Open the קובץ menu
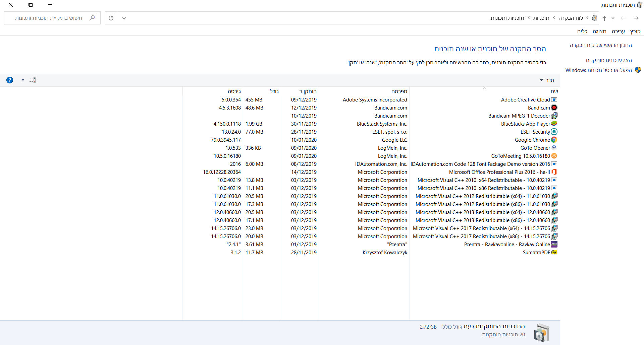The height and width of the screenshot is (345, 644). pyautogui.click(x=635, y=31)
